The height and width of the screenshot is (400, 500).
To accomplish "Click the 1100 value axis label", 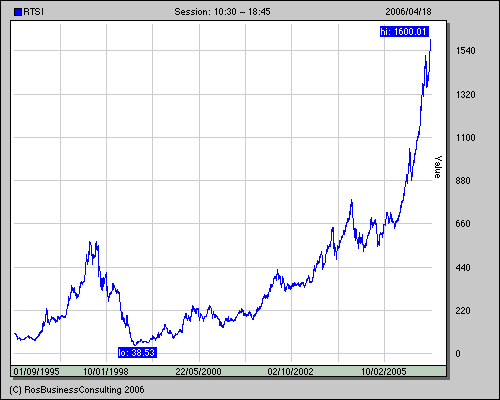I will coord(465,138).
